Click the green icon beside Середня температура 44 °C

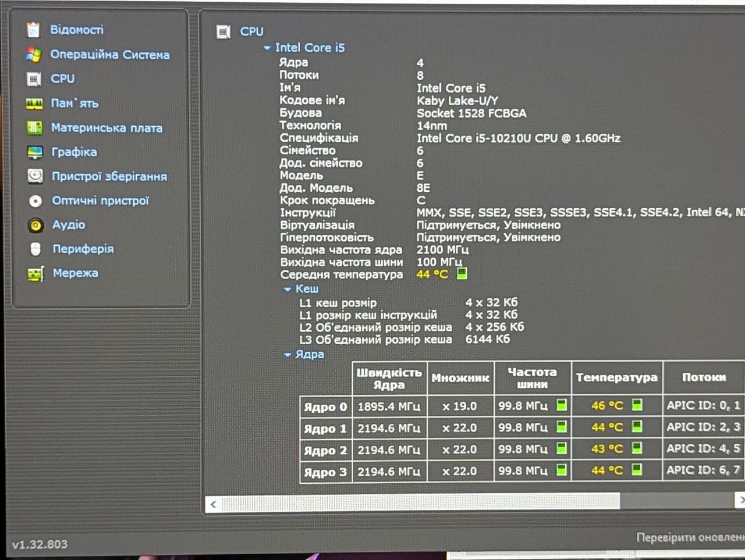point(462,273)
